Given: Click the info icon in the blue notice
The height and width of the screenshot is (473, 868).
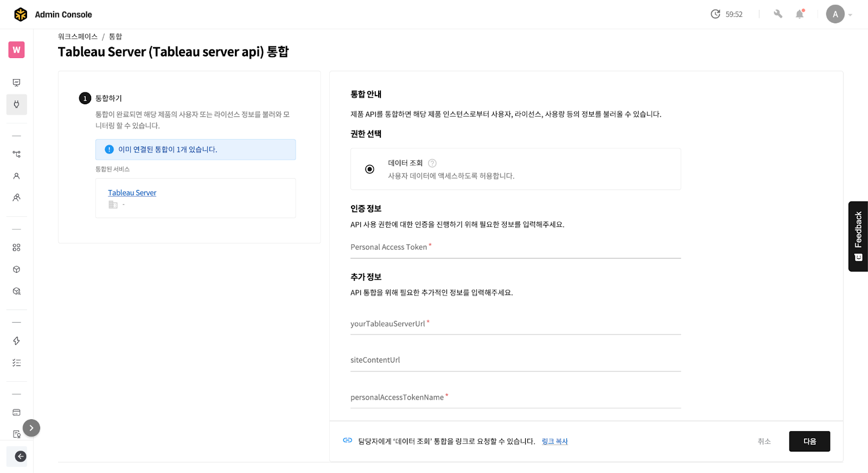Looking at the screenshot, I should tap(109, 149).
